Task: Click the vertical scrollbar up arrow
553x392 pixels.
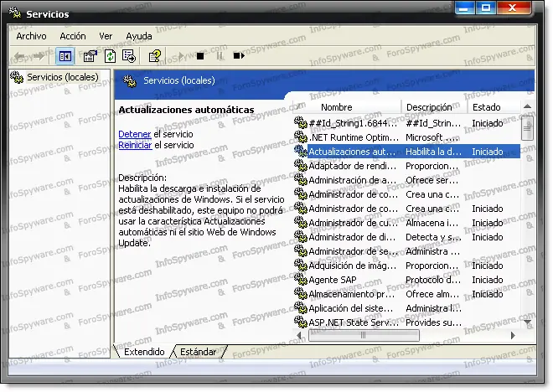Action: pyautogui.click(x=527, y=106)
